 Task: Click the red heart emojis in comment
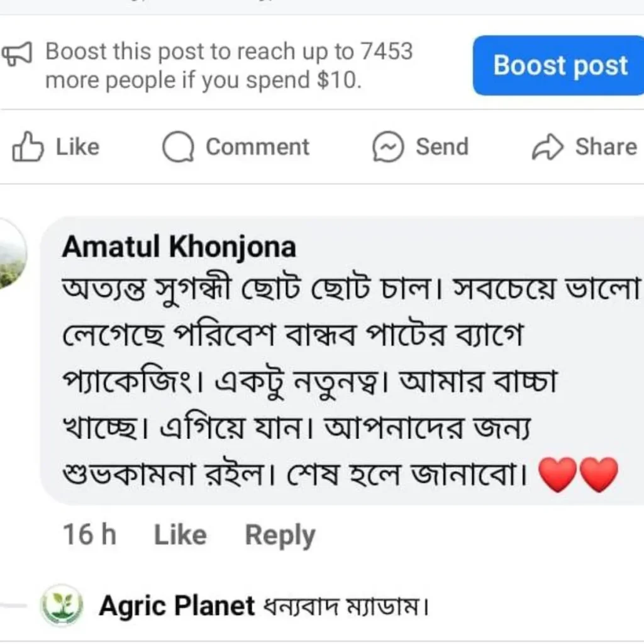pyautogui.click(x=579, y=474)
